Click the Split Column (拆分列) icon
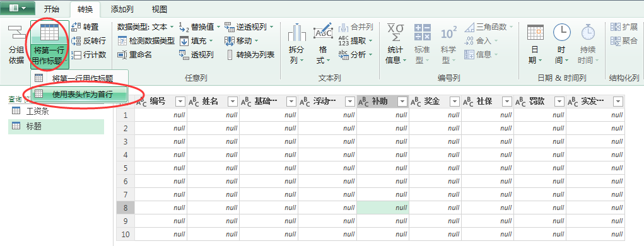 (296, 33)
